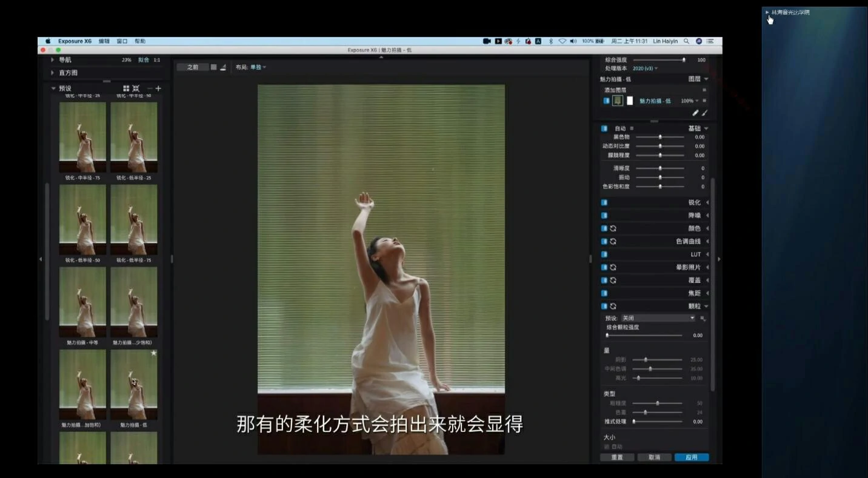Expand the 锐化 panel
The width and height of the screenshot is (868, 478).
pos(707,202)
